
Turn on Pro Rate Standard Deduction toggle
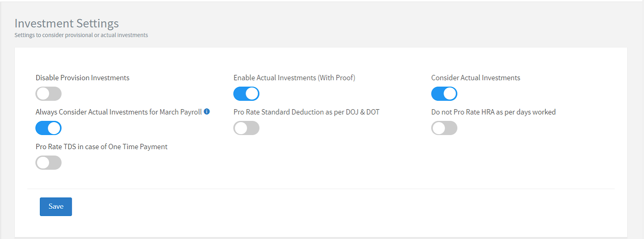tap(246, 128)
